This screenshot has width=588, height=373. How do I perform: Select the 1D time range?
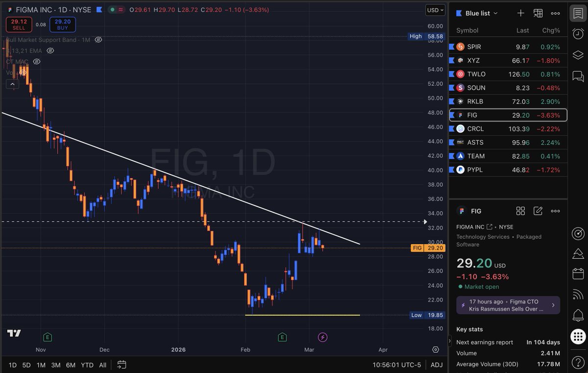(12, 365)
